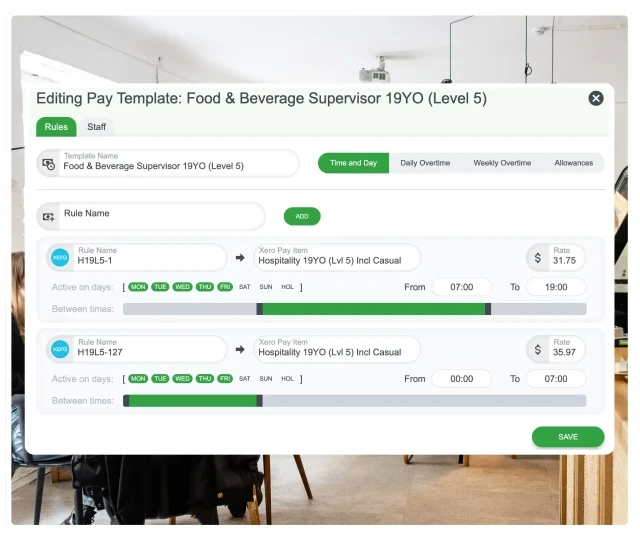Open Xero Pay Item dropdown for H19L5-127

pyautogui.click(x=336, y=349)
